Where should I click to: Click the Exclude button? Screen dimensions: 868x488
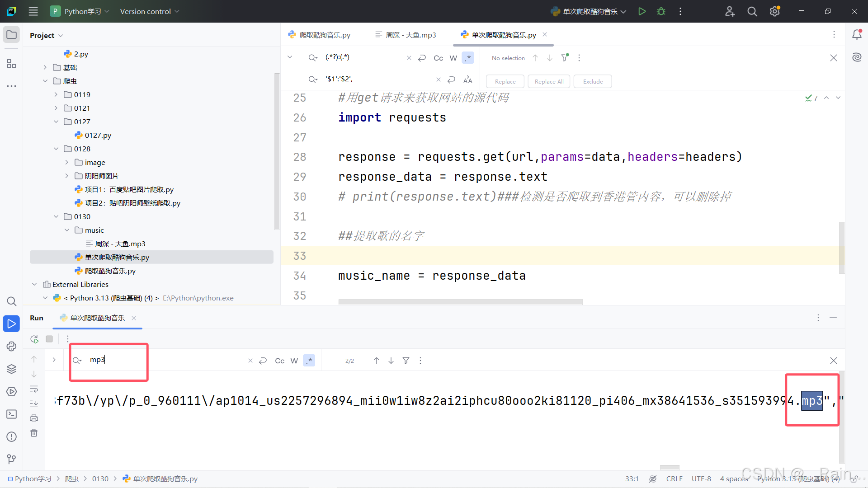(593, 81)
